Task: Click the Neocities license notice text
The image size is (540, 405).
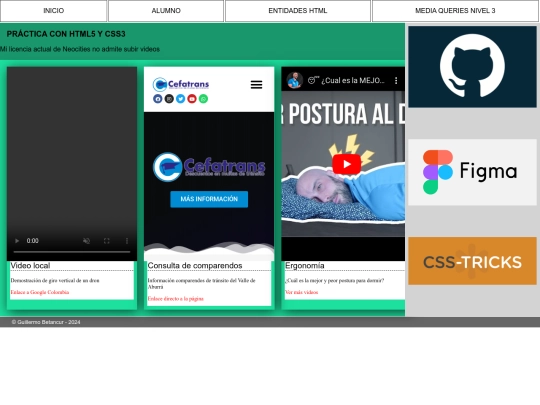Action: coord(80,49)
